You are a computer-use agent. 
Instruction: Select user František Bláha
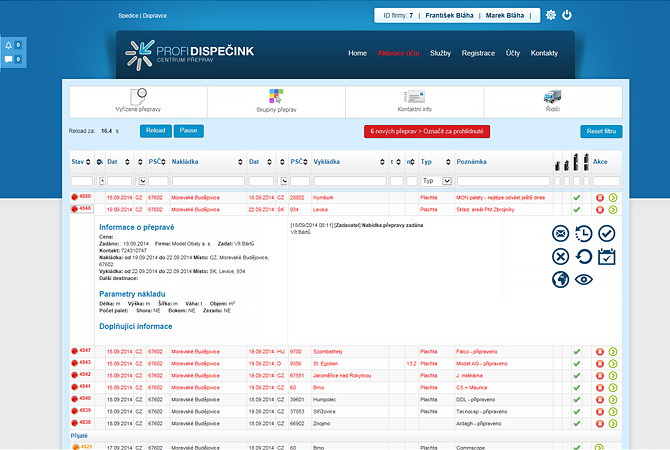tap(449, 15)
